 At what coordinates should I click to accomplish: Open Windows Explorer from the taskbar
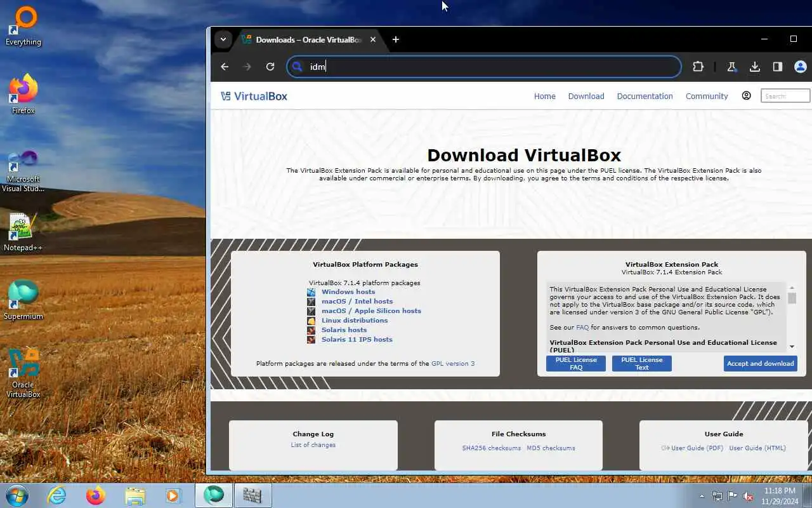click(x=135, y=495)
